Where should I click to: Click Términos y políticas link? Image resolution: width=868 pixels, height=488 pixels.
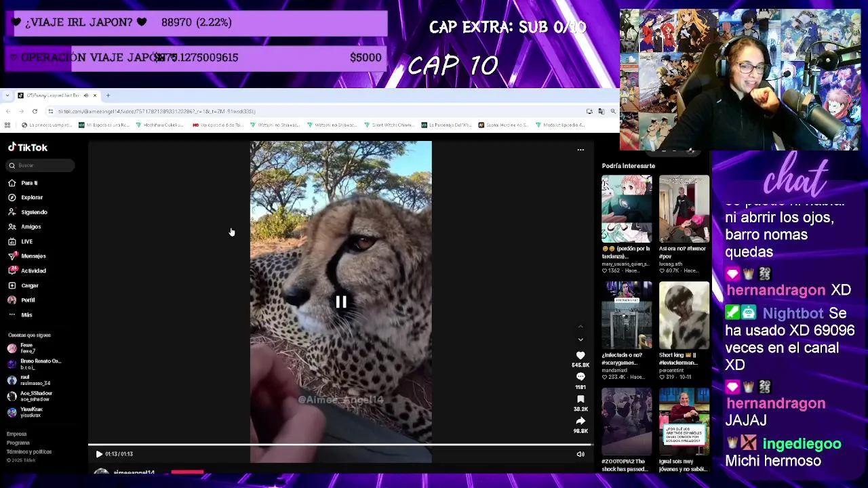point(29,451)
